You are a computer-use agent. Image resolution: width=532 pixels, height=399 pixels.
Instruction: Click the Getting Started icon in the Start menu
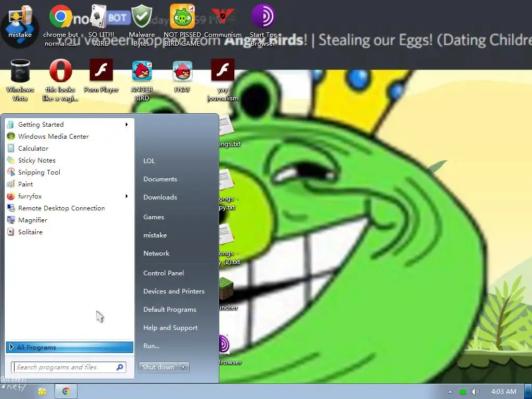click(x=11, y=125)
